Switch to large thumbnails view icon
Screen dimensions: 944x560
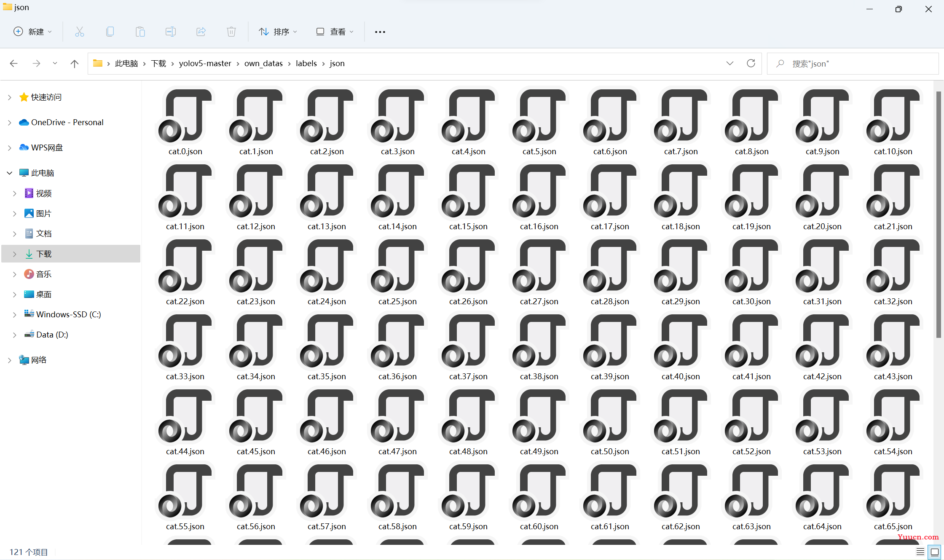click(x=935, y=552)
